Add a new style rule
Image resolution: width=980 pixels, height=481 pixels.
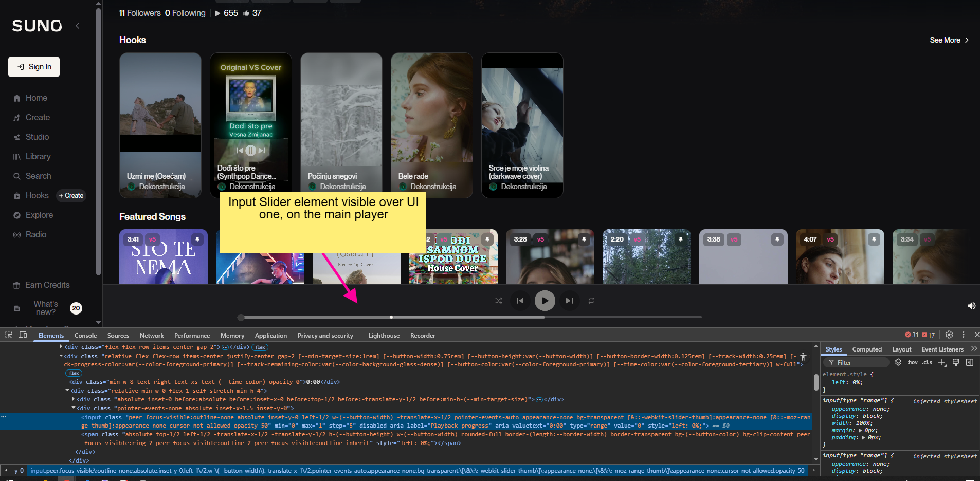942,363
